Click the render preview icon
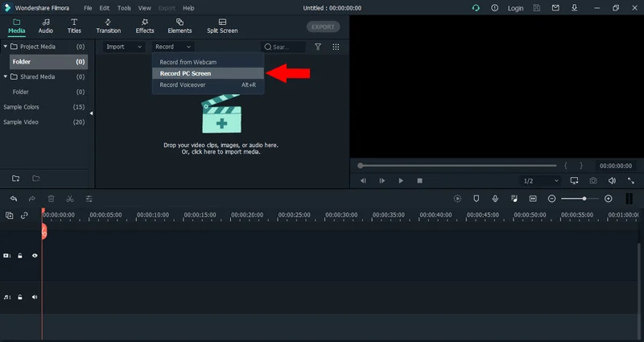 pos(457,199)
